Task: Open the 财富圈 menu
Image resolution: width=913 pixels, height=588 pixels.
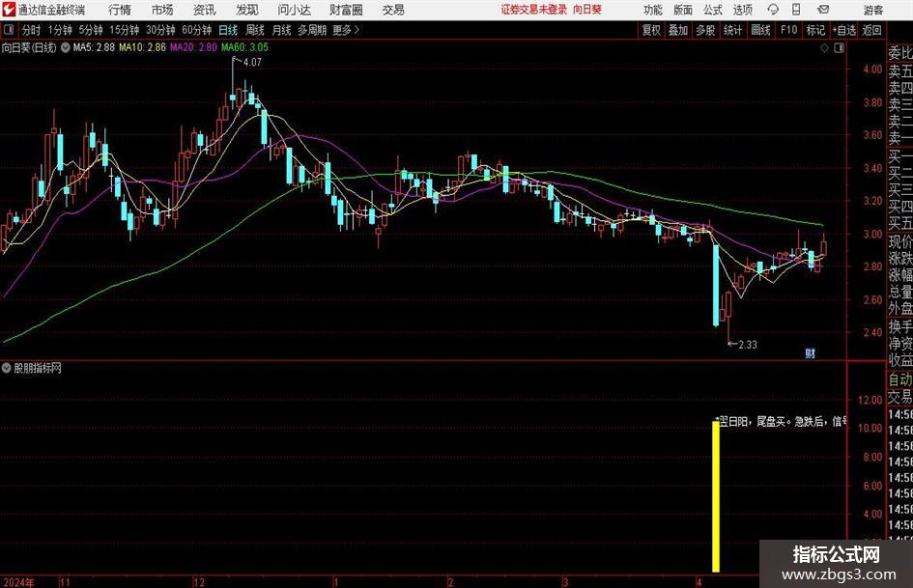Action: (346, 10)
